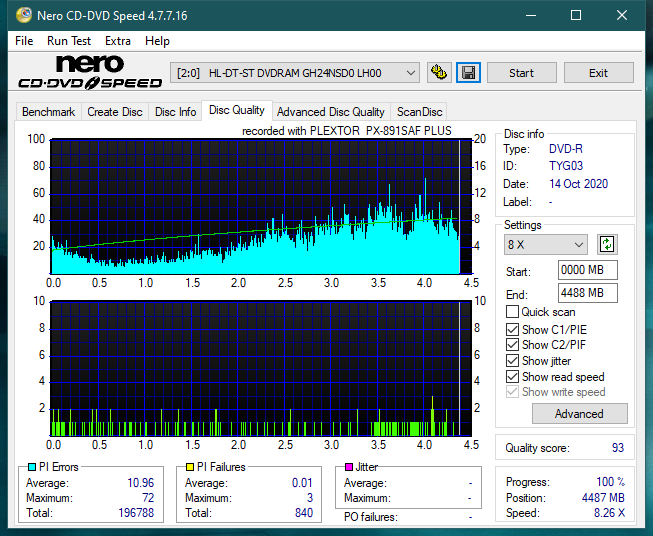Click the yellow PI Failures color swatch
The width and height of the screenshot is (653, 536).
tap(190, 467)
